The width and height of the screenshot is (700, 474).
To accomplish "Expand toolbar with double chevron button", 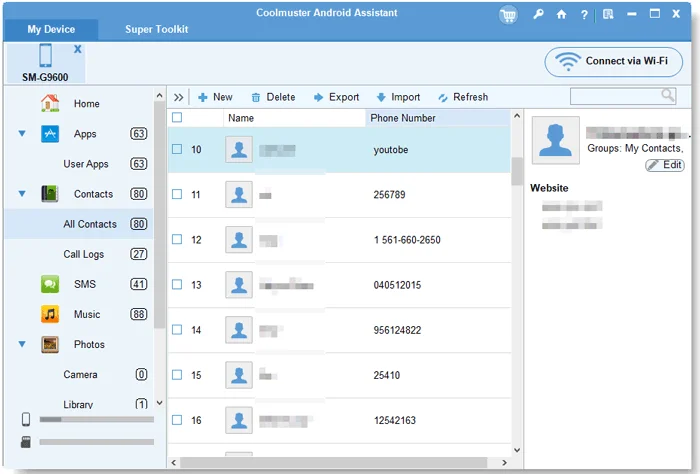I will 179,97.
